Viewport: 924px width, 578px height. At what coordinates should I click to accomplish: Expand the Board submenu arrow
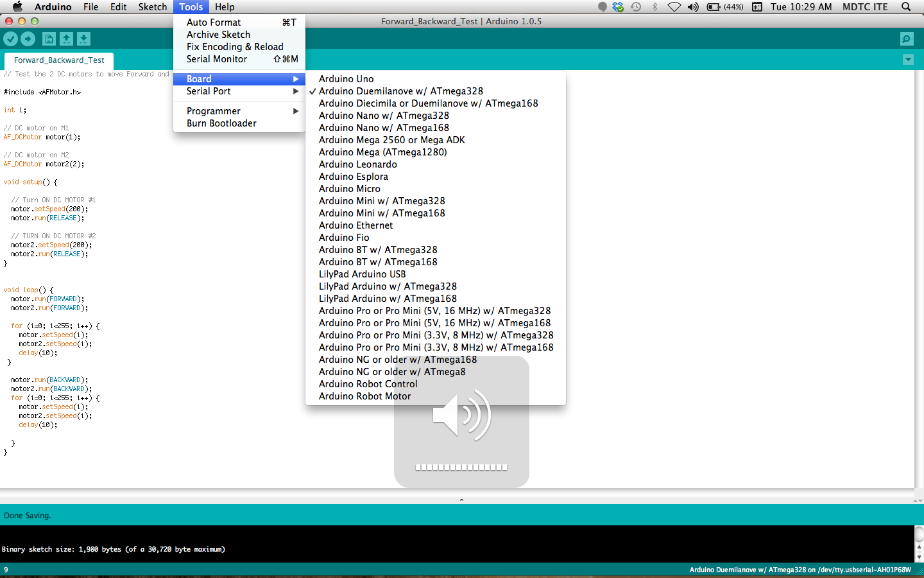click(296, 79)
